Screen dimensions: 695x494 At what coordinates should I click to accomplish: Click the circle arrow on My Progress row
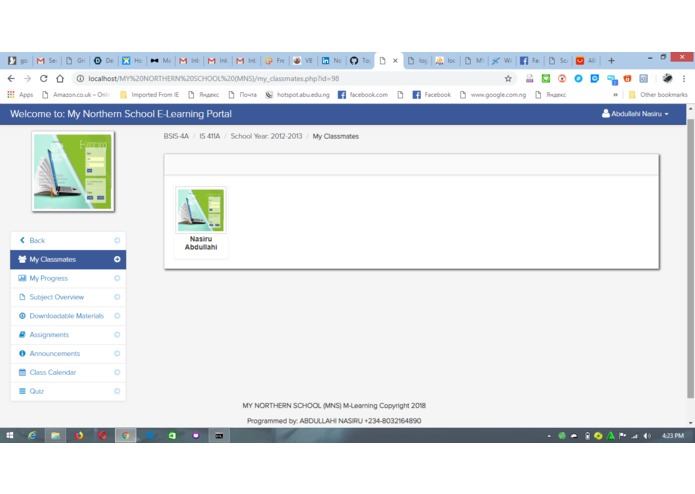tap(117, 278)
